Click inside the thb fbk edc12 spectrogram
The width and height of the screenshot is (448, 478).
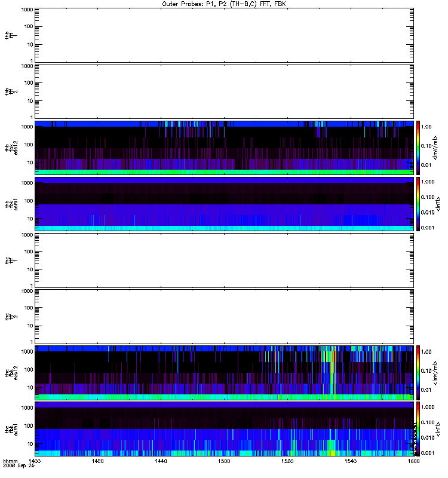(x=224, y=148)
